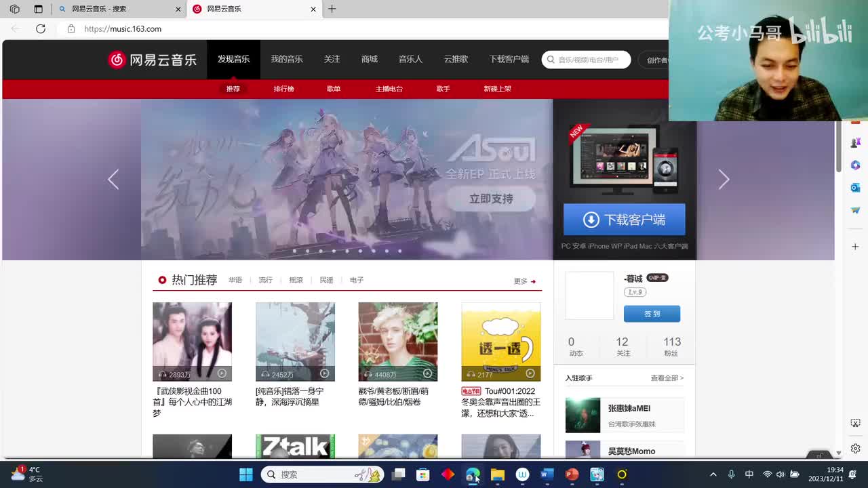Open Windows Start menu

click(245, 474)
